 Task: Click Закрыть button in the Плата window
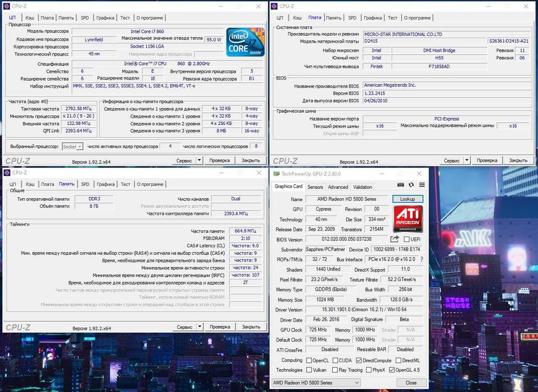click(518, 160)
